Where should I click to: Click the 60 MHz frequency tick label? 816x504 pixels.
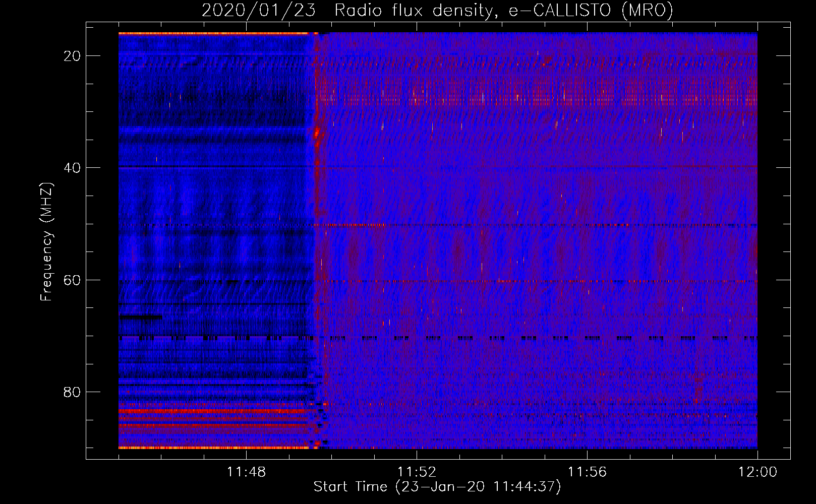click(72, 280)
